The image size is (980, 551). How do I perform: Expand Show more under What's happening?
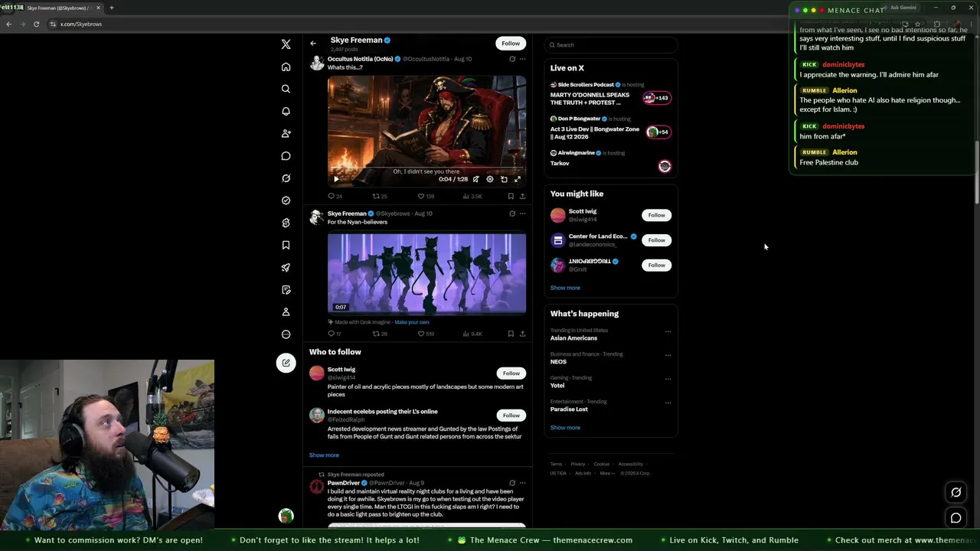565,428
